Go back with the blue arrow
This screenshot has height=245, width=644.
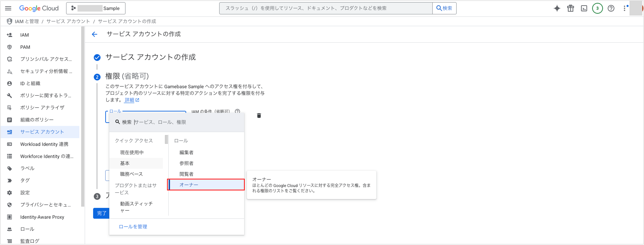coord(95,34)
